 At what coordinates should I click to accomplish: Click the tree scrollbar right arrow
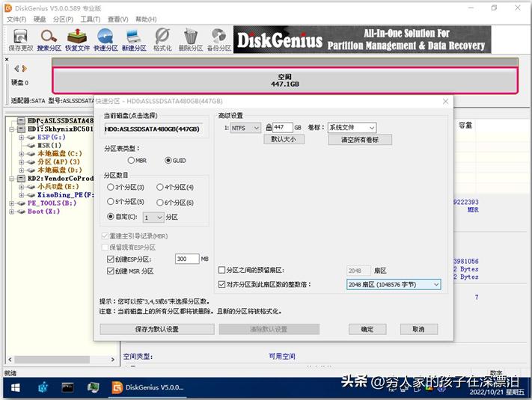pos(113,360)
